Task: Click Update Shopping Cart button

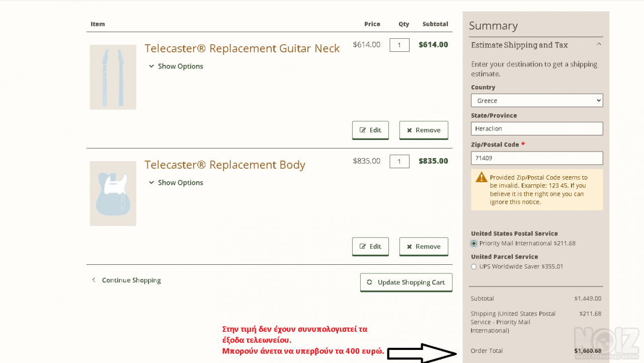Action: tap(406, 282)
